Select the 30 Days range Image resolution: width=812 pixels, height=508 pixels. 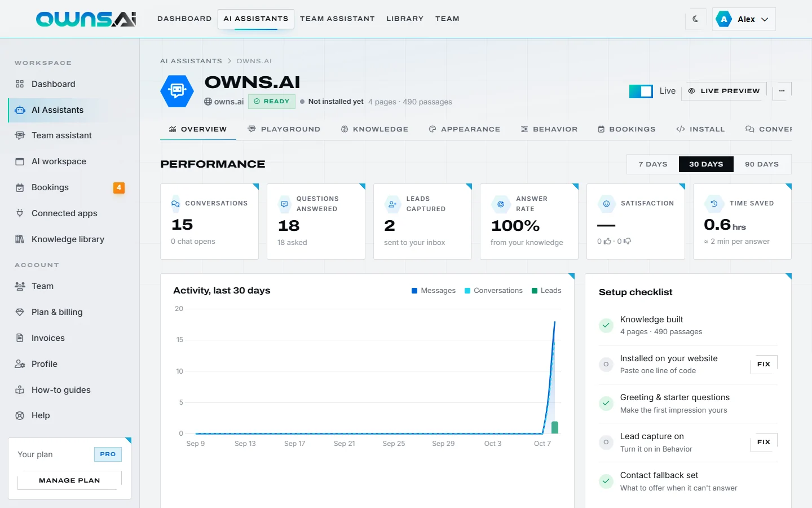point(706,164)
